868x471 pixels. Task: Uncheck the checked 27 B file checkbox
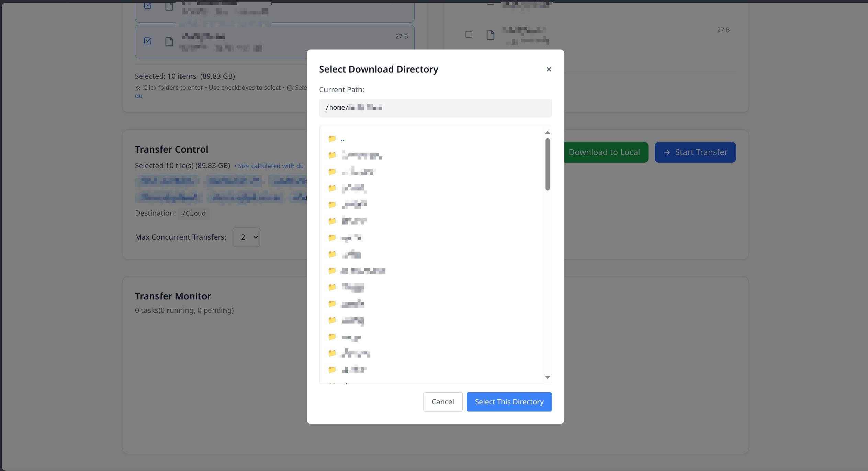tap(148, 41)
